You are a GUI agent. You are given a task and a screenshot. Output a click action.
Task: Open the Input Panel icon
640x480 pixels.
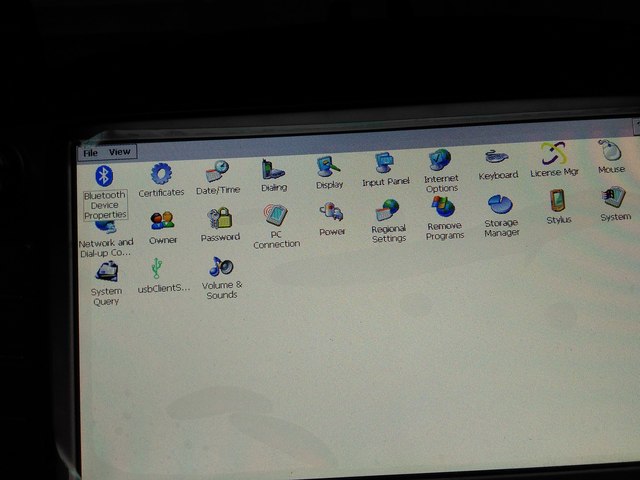384,163
